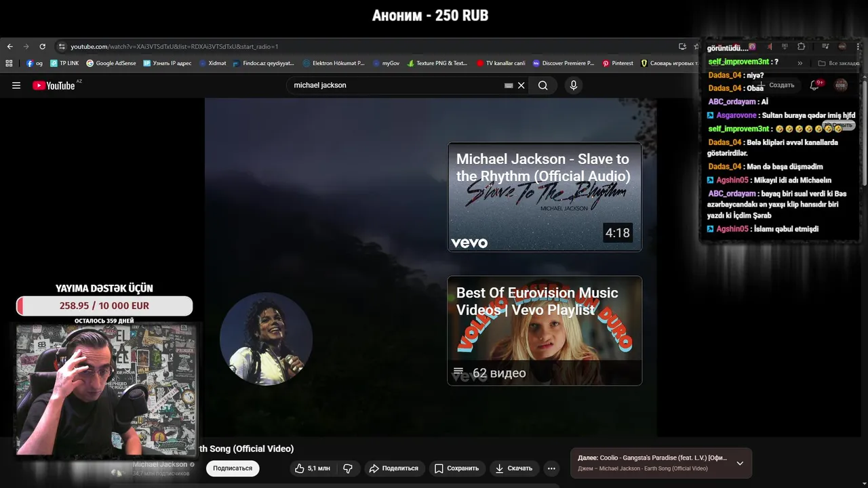
Task: Go to YouTube home via logo
Action: point(54,85)
